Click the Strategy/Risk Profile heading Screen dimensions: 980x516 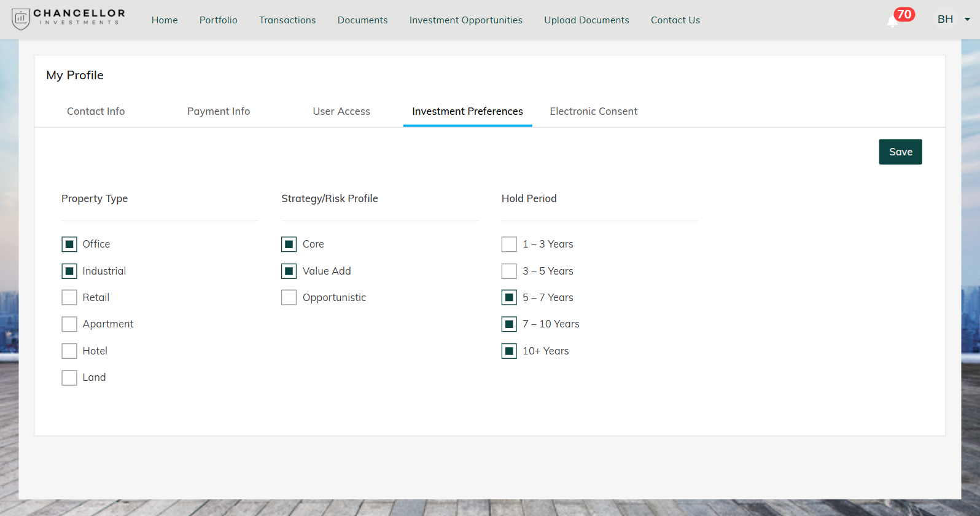click(330, 198)
